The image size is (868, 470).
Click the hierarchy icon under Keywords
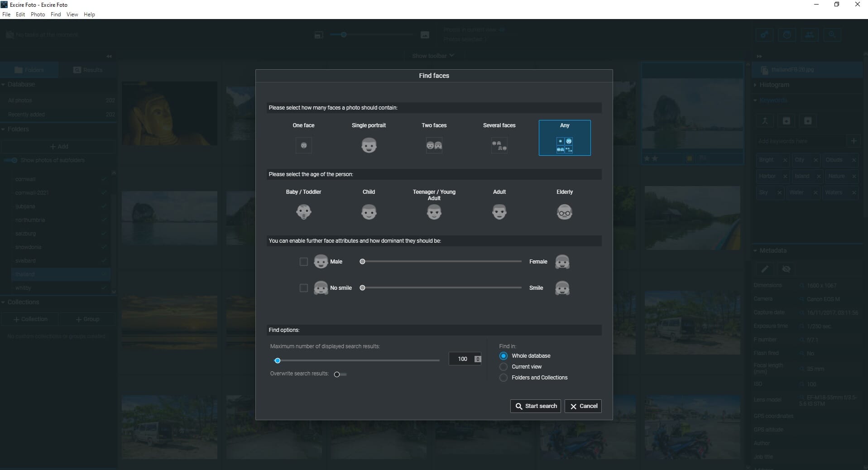765,121
